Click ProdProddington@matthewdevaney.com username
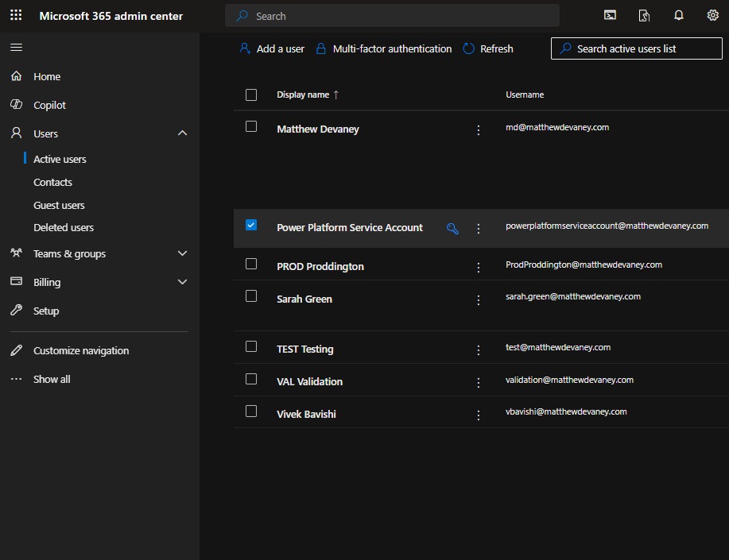 (x=584, y=265)
